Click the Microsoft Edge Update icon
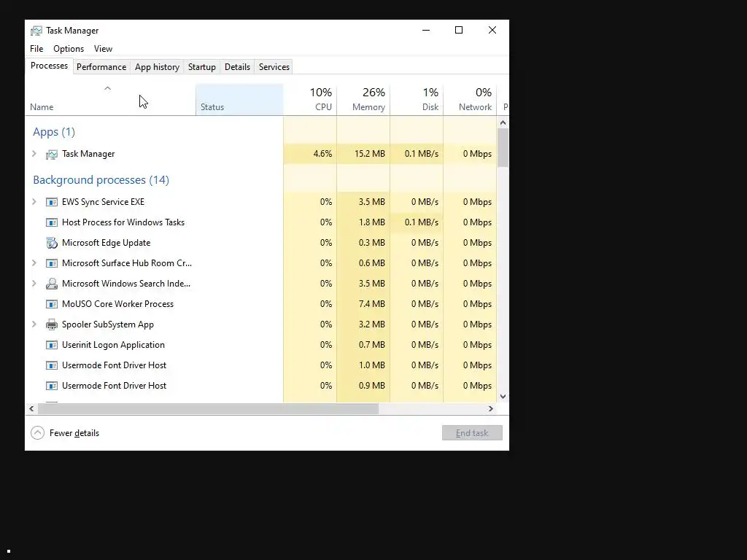Viewport: 747px width, 560px height. (x=52, y=243)
